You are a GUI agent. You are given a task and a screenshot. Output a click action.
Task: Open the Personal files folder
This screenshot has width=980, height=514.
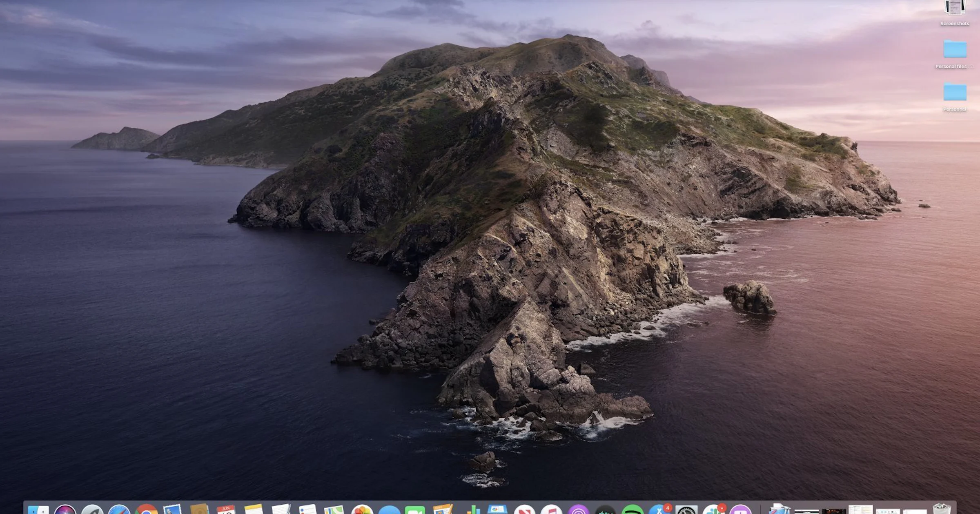955,52
